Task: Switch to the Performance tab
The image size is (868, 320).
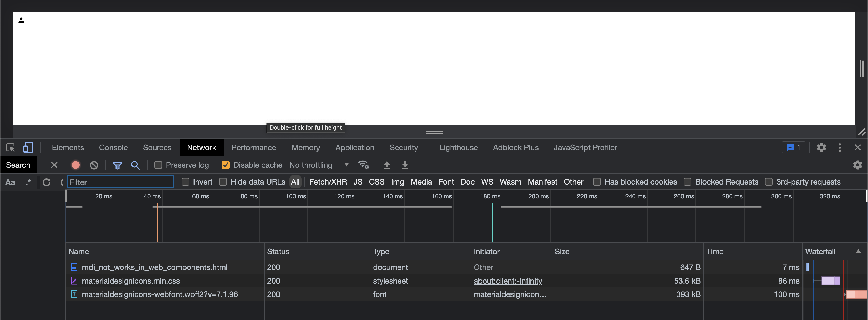Action: pos(253,147)
